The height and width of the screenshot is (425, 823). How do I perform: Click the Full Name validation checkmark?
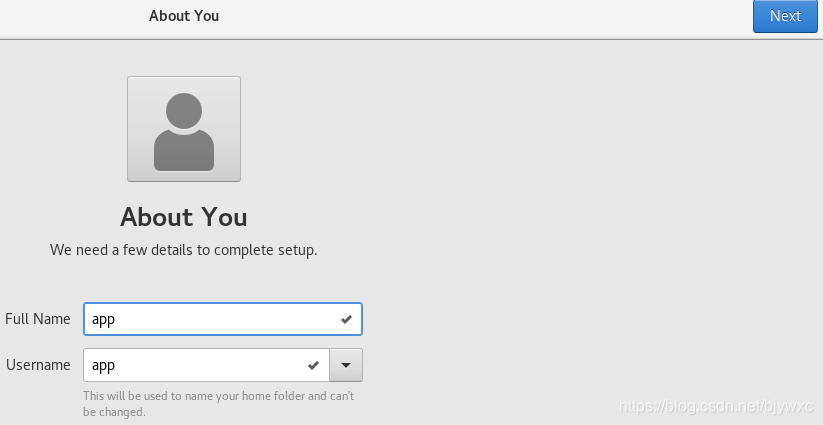click(x=346, y=319)
